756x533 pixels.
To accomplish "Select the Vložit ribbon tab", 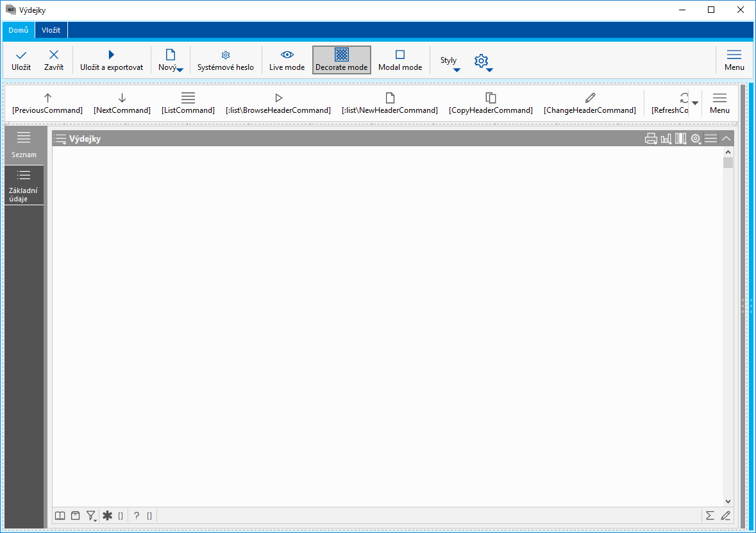I will (51, 30).
